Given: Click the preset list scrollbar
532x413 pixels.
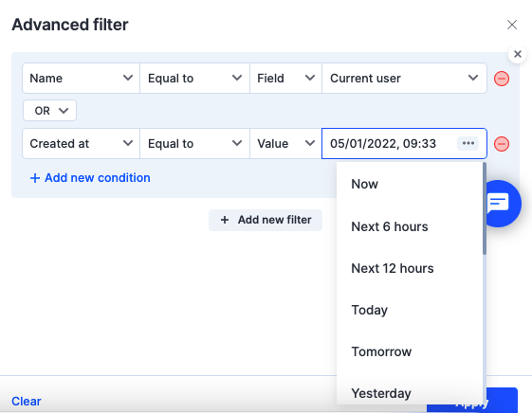Looking at the screenshot, I should (x=485, y=208).
